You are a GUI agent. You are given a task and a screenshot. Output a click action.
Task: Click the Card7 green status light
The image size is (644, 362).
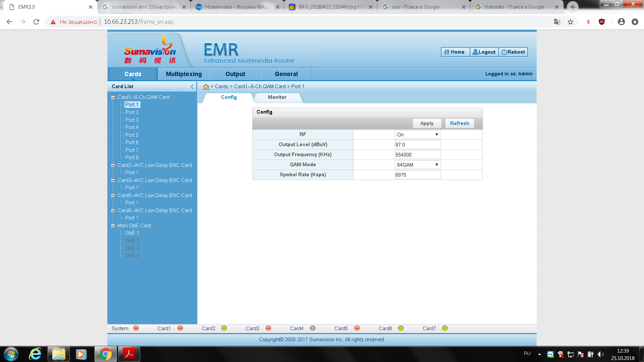coord(445,328)
